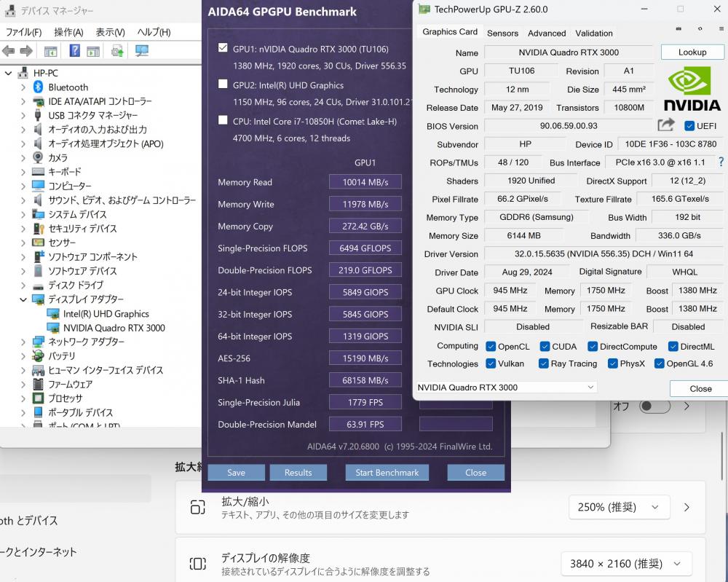
Task: Click the Single-Precision FLOPS 6494 GFLOPS value
Action: (x=365, y=248)
